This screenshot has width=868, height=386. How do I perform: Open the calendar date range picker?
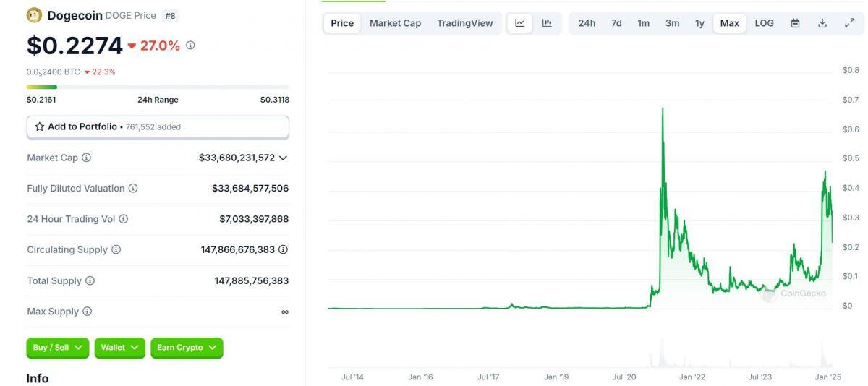pos(796,23)
